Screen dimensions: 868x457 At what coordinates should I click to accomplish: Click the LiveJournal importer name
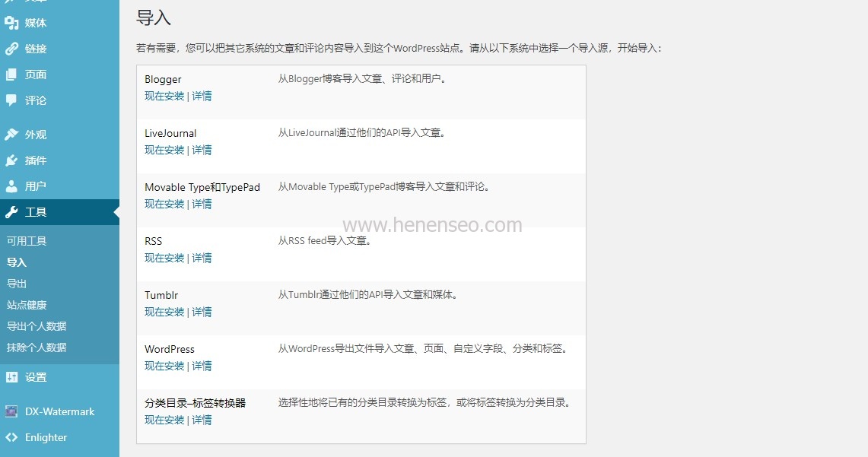(170, 133)
